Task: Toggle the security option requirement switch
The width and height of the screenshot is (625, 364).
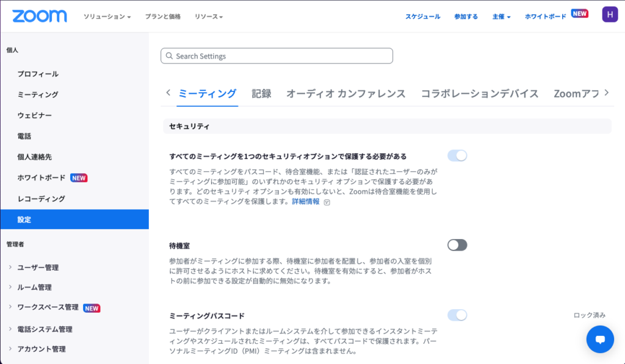Action: click(457, 155)
